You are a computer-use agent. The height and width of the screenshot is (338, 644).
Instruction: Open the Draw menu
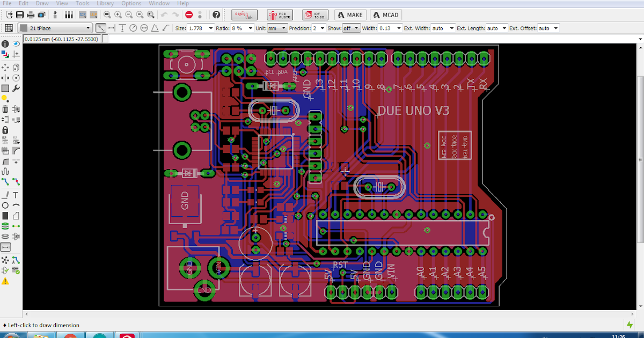42,3
